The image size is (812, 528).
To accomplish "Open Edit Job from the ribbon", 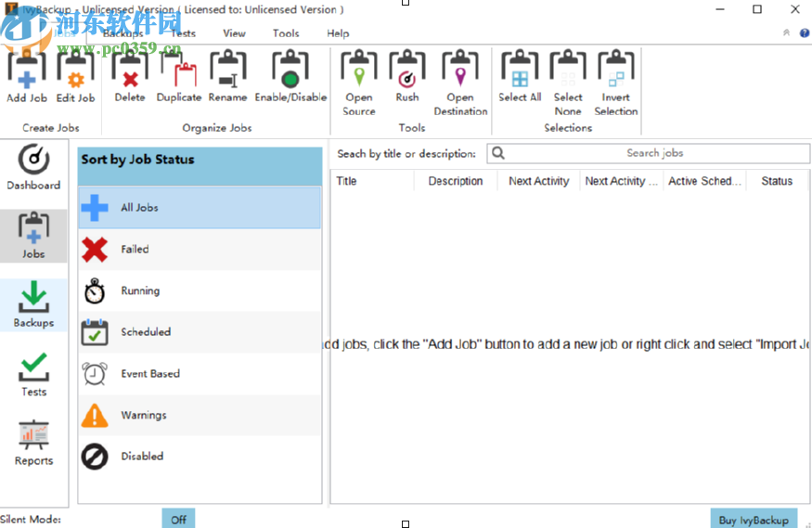I will pos(75,76).
